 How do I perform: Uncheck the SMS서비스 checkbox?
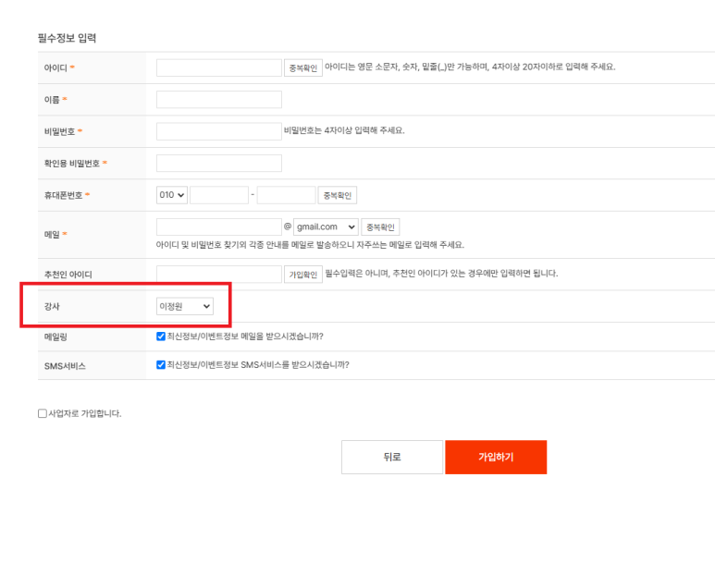161,364
